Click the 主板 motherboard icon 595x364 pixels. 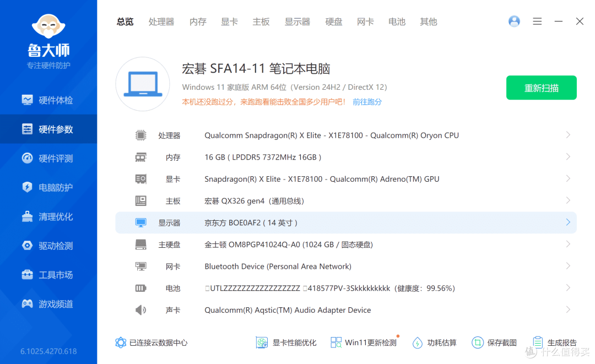[141, 200]
